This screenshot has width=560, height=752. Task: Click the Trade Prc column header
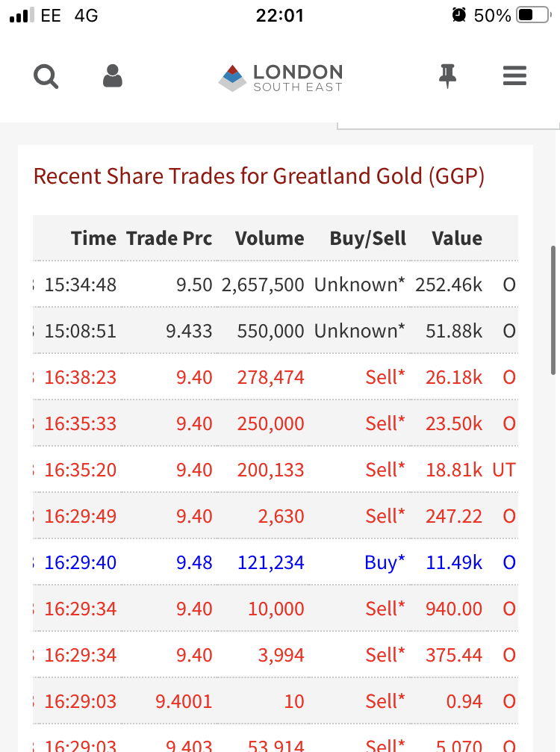(x=169, y=238)
